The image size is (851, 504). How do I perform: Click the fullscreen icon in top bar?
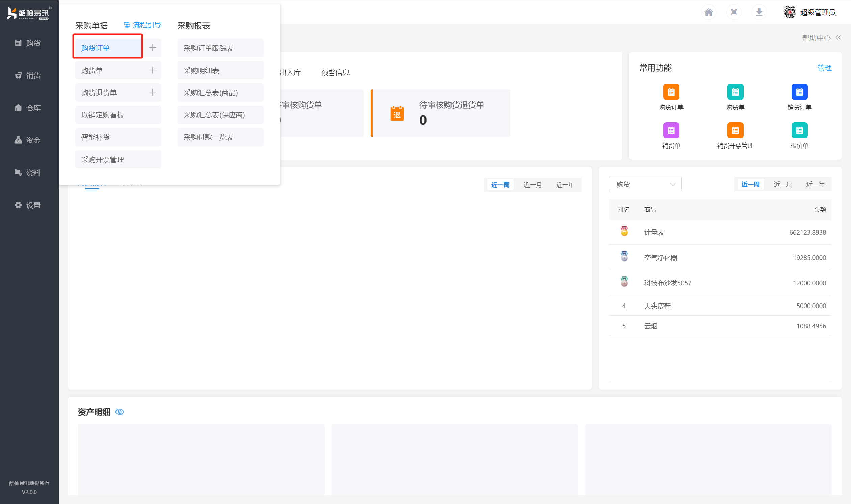pos(734,12)
